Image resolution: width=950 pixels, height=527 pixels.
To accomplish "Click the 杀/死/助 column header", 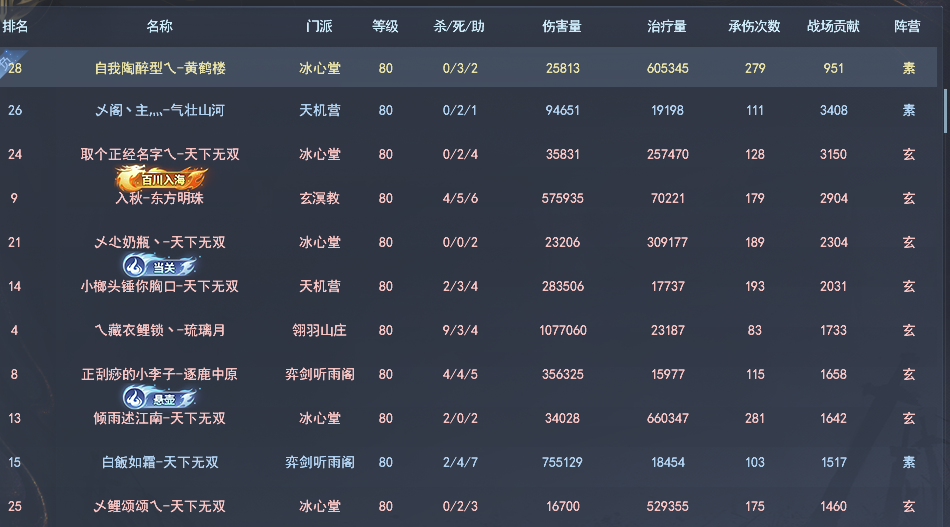I will click(460, 26).
